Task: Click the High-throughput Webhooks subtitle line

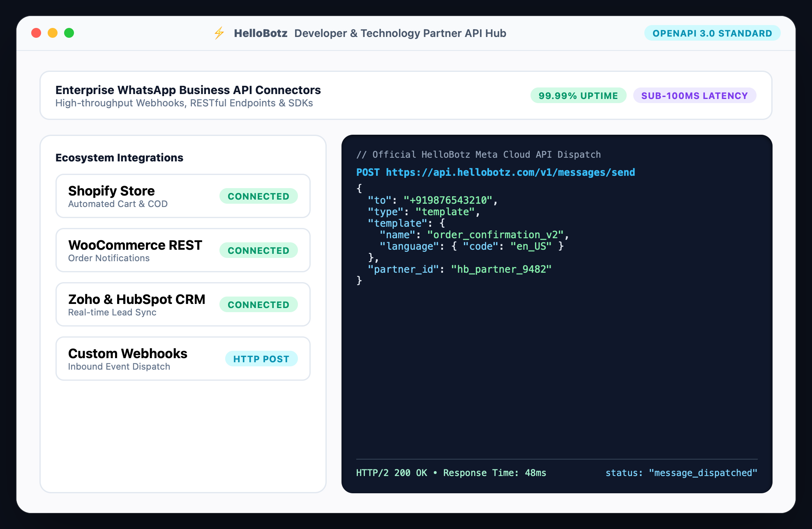Action: (x=184, y=103)
